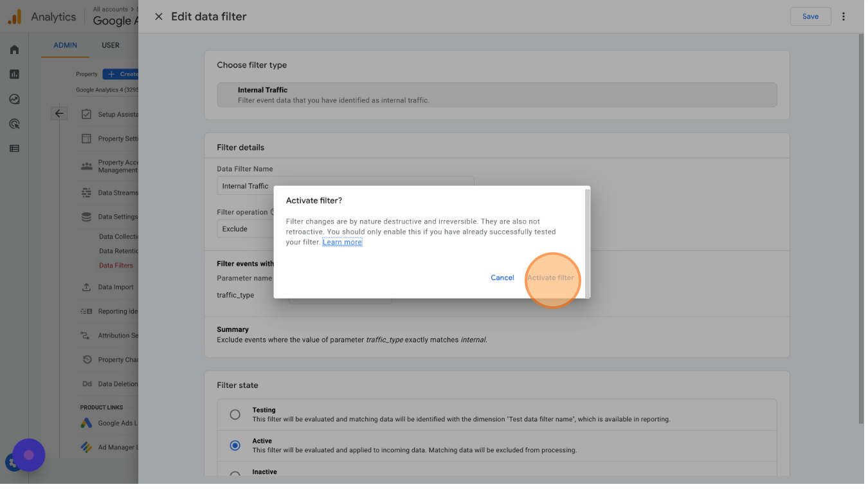Confirm with the Activate filter button
Screen dimensions: 868x489
[550, 278]
